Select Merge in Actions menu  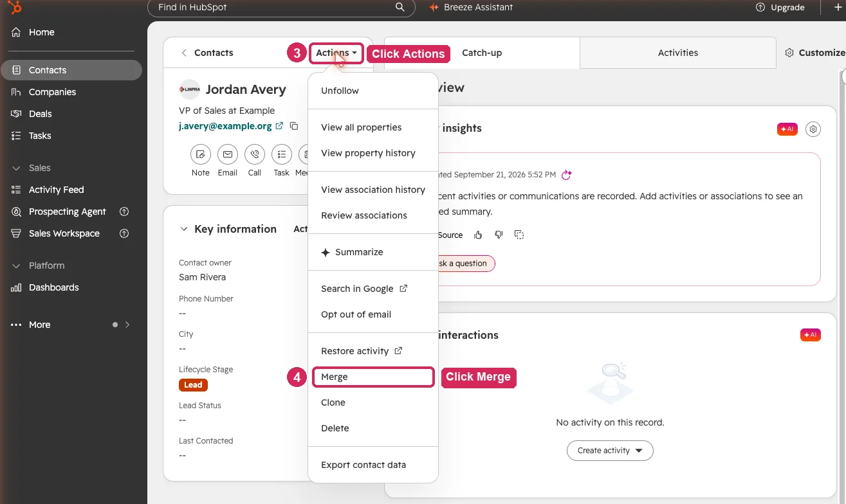click(x=373, y=377)
